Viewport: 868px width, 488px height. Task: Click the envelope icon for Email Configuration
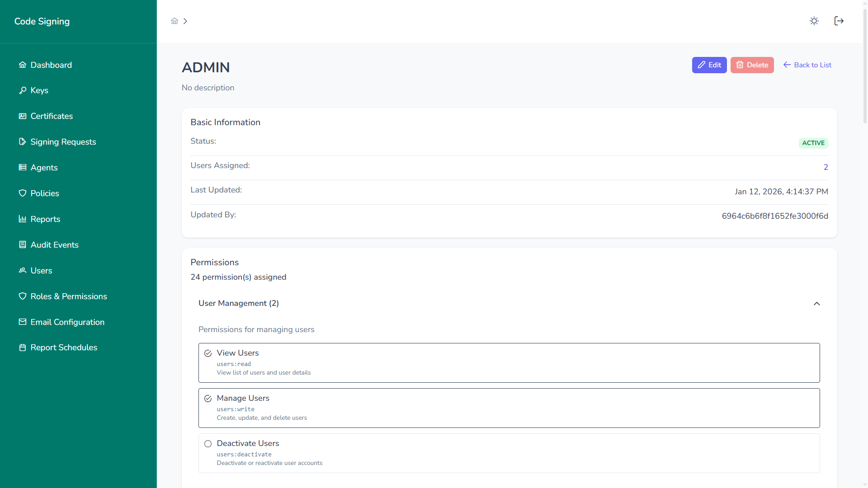click(23, 322)
